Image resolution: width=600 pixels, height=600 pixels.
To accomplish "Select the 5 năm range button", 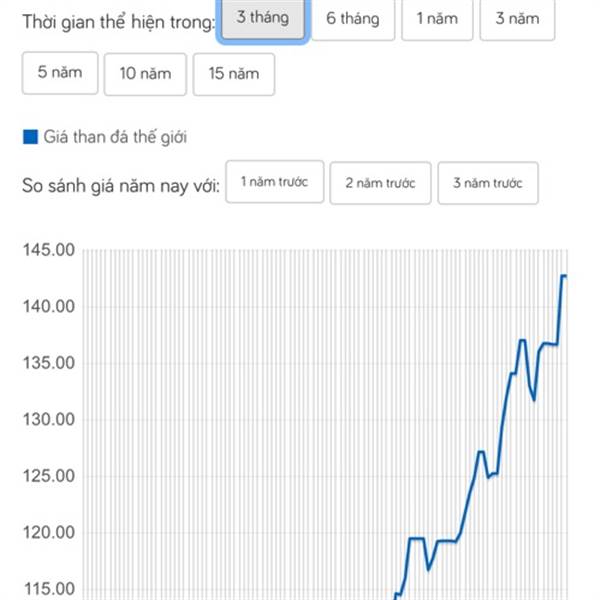I will coord(60,73).
